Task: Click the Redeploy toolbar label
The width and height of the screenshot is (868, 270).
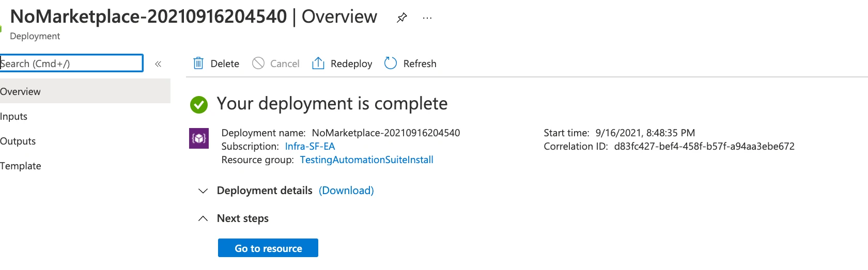Action: coord(351,63)
